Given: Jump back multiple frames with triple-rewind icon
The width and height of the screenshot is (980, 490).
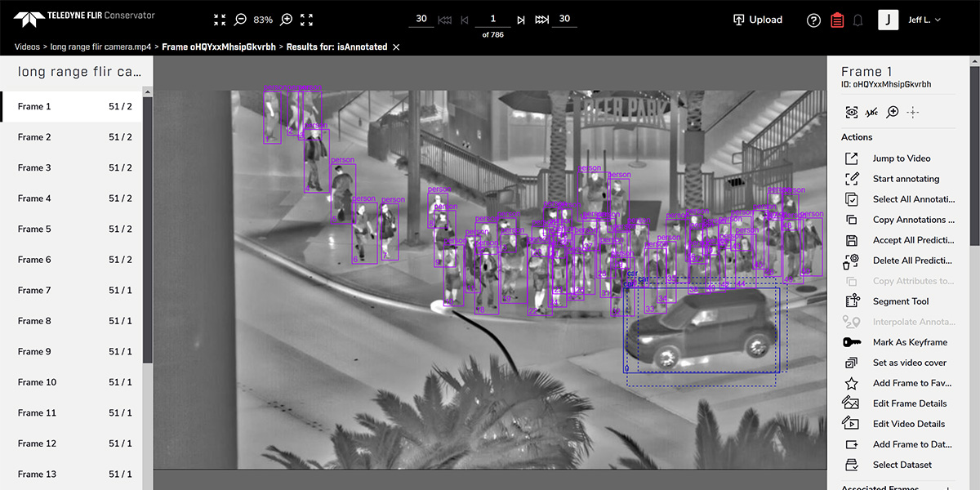Looking at the screenshot, I should click(445, 20).
